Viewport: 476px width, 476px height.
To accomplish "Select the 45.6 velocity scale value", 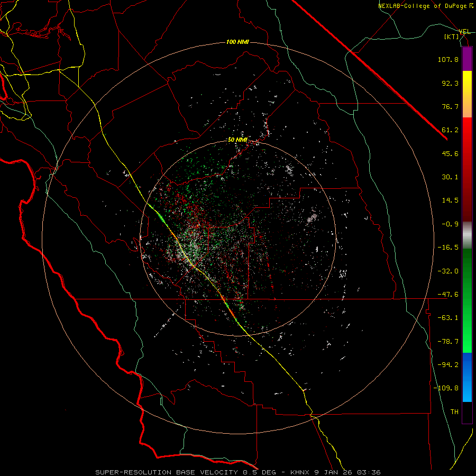I will (450, 153).
